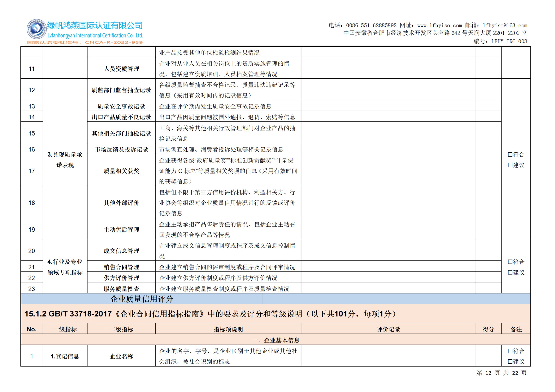The width and height of the screenshot is (555, 392).
Task: Tick 建议 for 行业及专业领域专项指标 section
Action: point(510,272)
